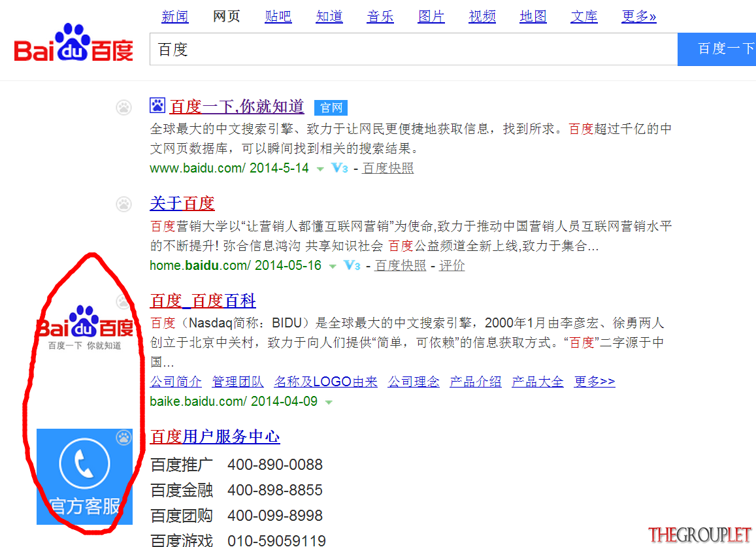Open 百度快照 for the www.baidu.com result
The width and height of the screenshot is (756, 547).
pos(388,168)
